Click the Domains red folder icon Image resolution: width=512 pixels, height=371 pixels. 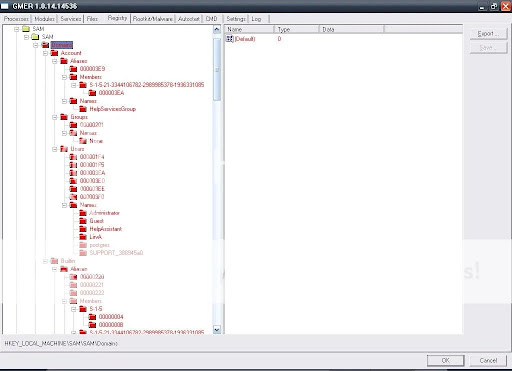45,45
